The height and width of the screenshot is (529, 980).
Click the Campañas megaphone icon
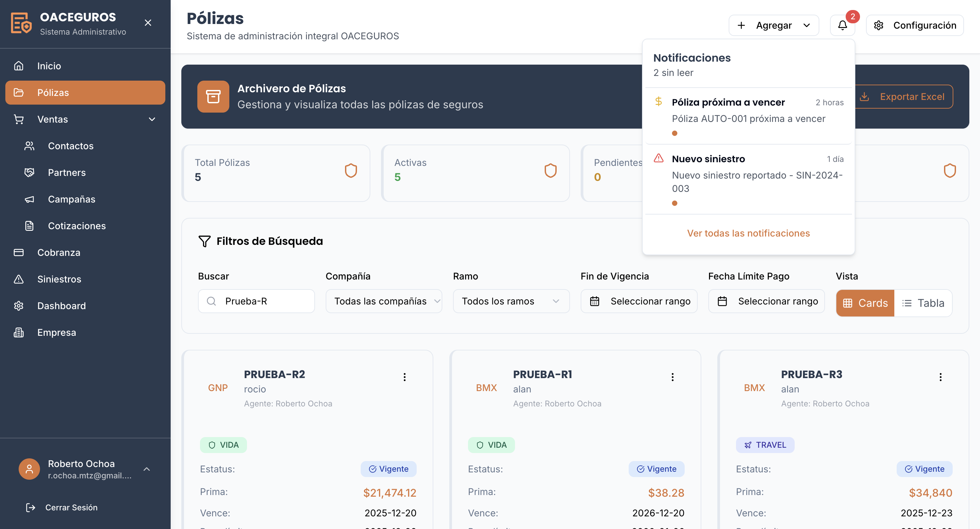pos(29,199)
